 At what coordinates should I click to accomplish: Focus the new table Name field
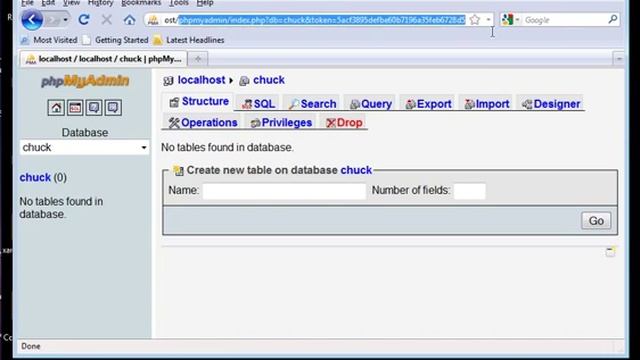284,191
